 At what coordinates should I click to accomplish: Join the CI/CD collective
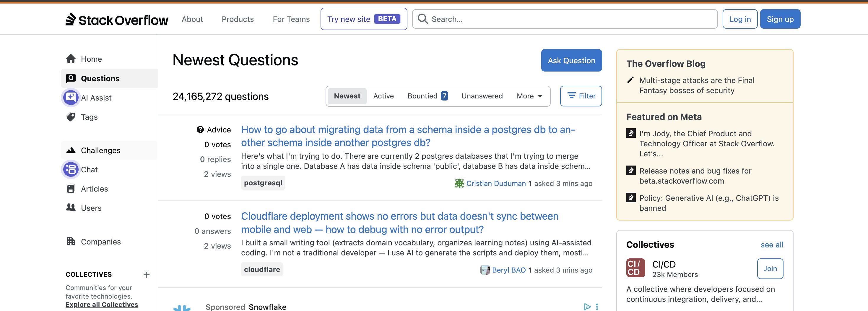(770, 268)
